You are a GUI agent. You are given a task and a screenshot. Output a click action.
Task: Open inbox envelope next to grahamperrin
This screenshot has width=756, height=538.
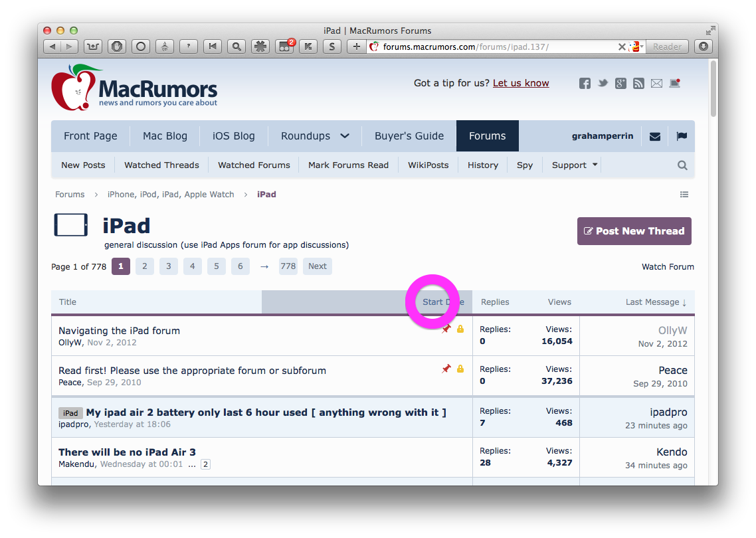[655, 136]
